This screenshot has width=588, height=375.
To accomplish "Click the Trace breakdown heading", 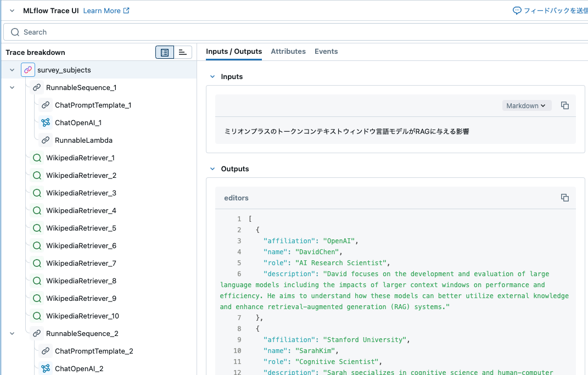I will 35,53.
